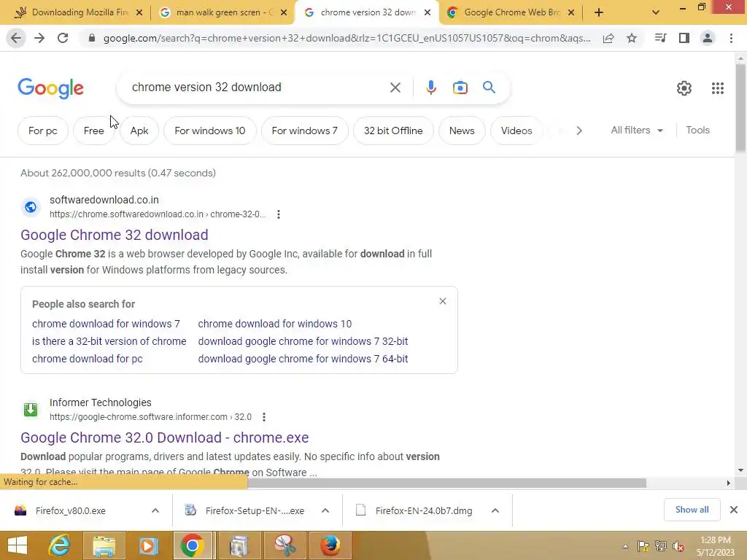Open the All filters dropdown
Image resolution: width=747 pixels, height=560 pixels.
click(x=637, y=130)
